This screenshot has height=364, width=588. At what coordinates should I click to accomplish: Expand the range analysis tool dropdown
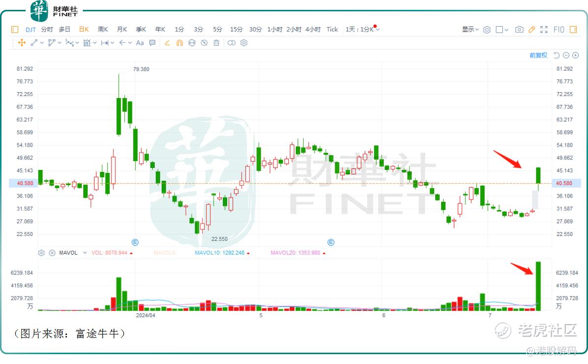pyautogui.click(x=95, y=43)
